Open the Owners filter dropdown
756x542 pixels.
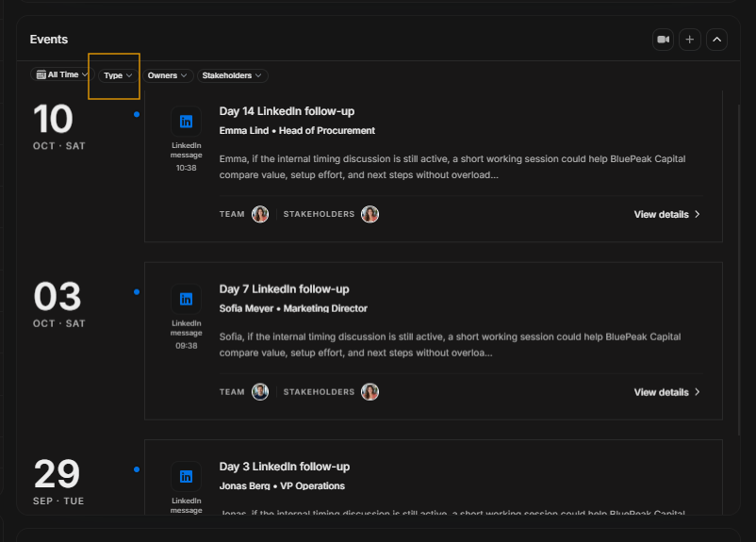point(167,75)
